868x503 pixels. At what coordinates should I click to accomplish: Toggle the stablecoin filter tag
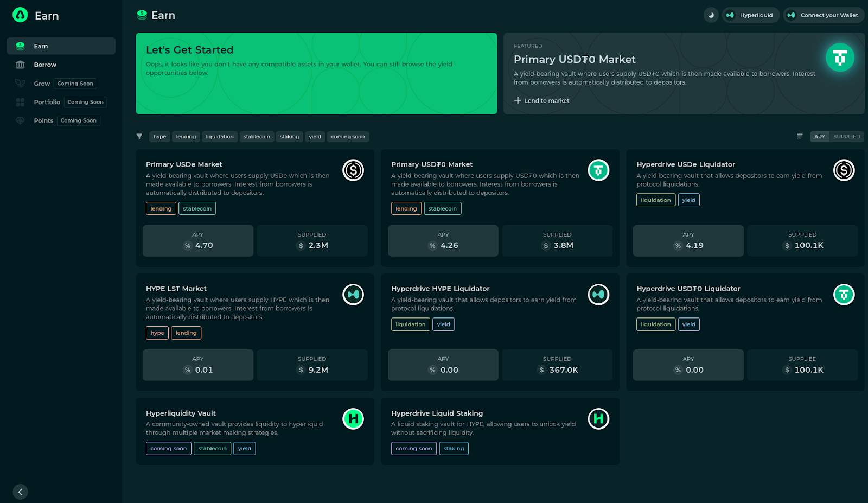click(257, 137)
